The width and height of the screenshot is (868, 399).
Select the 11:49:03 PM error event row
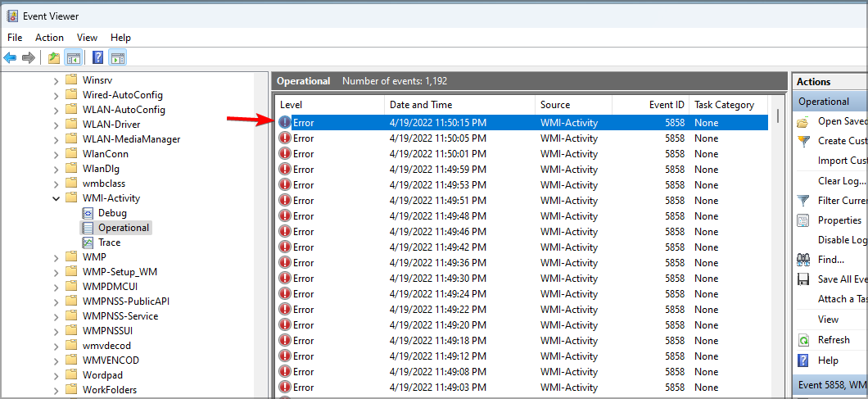(x=522, y=387)
